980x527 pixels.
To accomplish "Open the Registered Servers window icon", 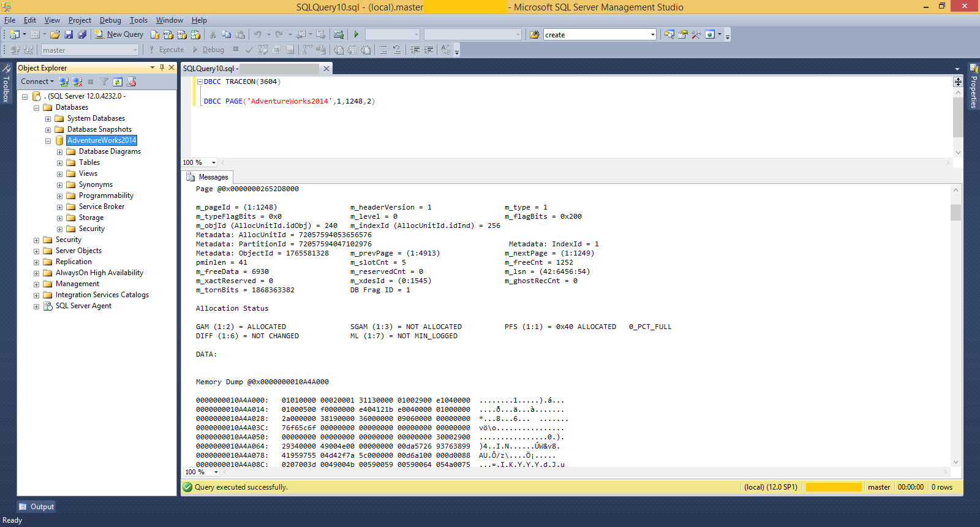I will pos(669,34).
